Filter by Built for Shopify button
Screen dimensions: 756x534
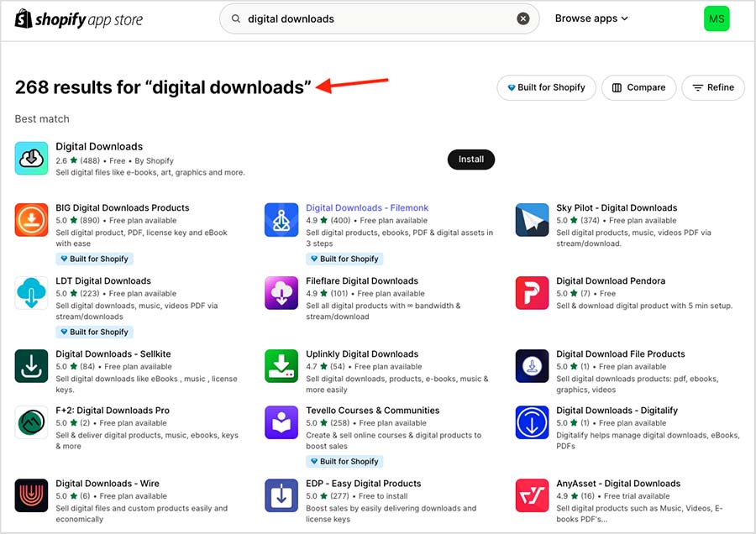click(546, 87)
